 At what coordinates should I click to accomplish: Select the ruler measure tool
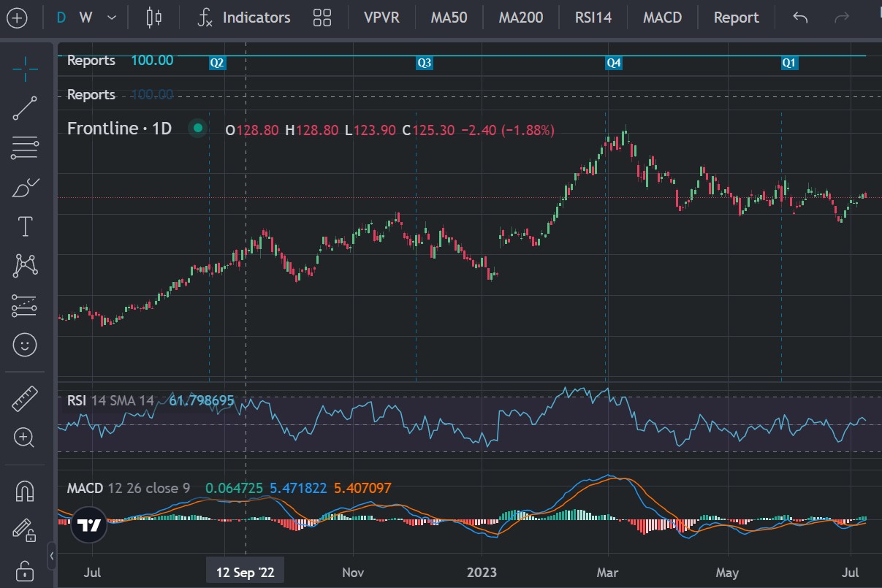point(26,398)
